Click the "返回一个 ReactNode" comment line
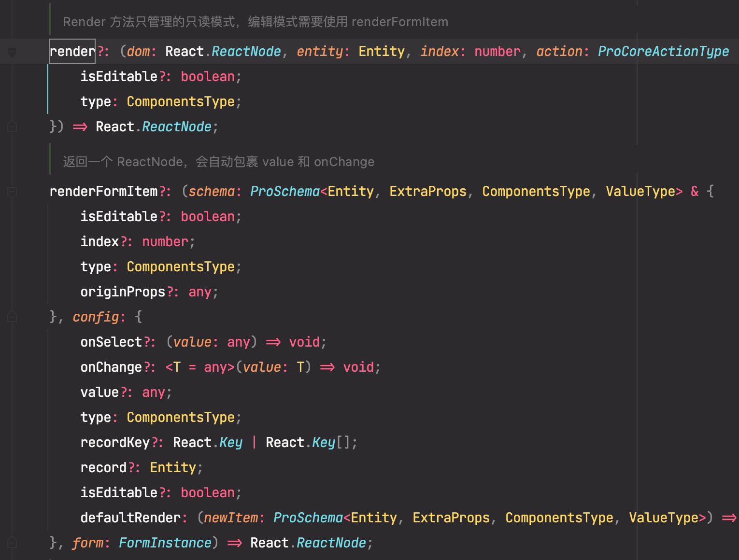 [217, 161]
